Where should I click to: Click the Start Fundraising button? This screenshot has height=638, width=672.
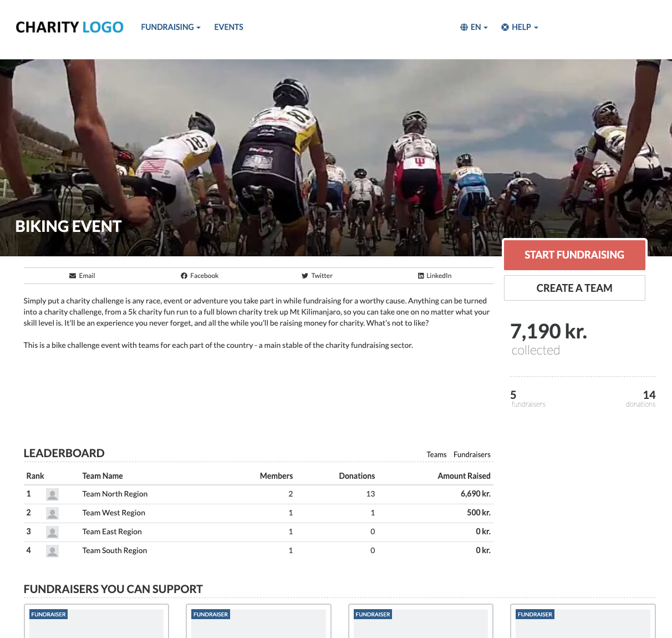(x=574, y=255)
